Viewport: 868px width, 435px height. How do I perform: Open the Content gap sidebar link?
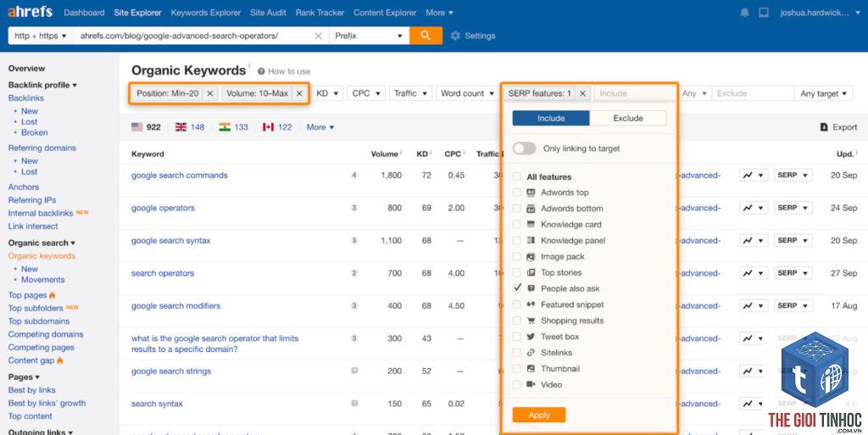tap(31, 360)
